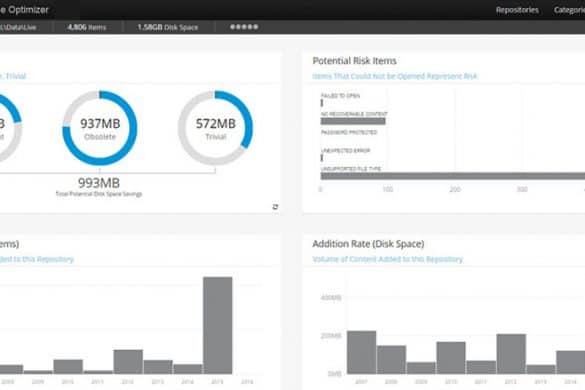Viewport: 585px width, 390px height.
Task: Open the 'Items That Could Not be Opened' link
Action: (x=395, y=77)
